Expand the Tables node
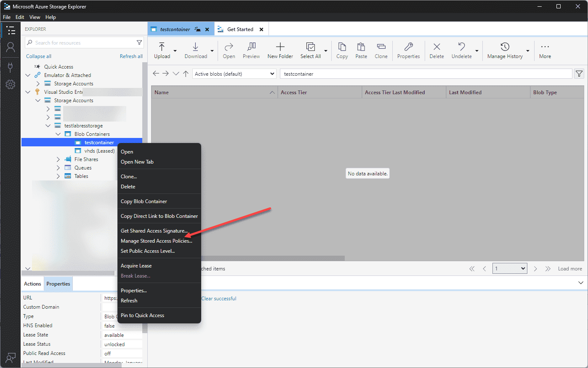The image size is (588, 368). (x=58, y=176)
